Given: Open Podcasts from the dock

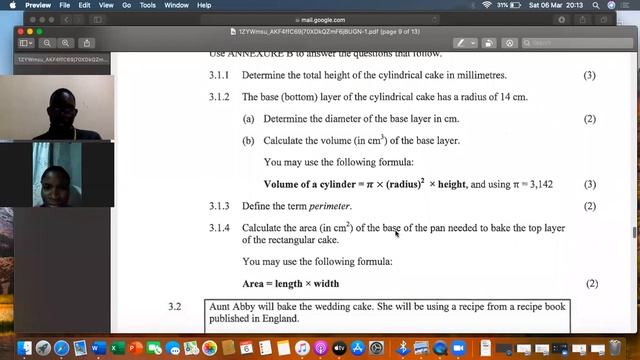Looking at the screenshot, I should coord(321,348).
